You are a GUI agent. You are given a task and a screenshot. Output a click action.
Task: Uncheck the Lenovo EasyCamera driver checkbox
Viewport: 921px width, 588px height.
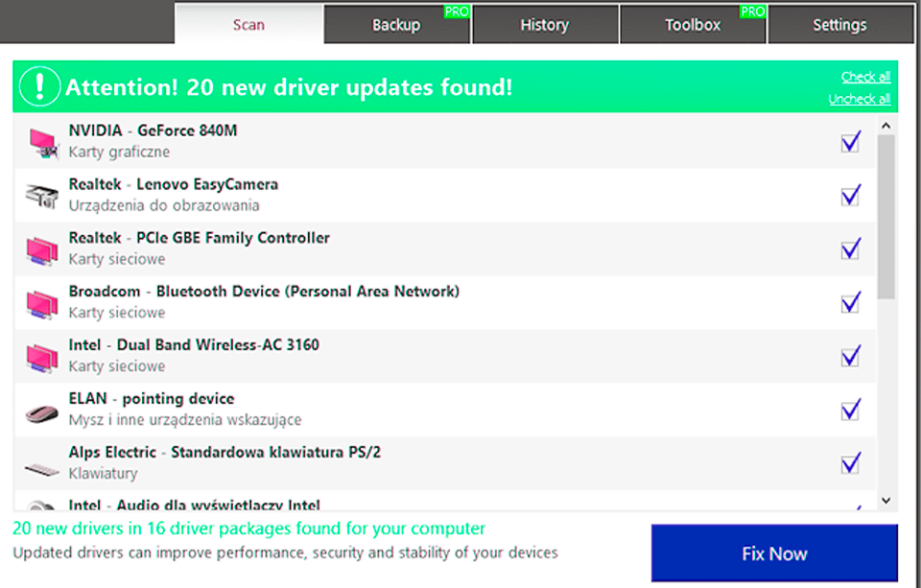coord(851,195)
